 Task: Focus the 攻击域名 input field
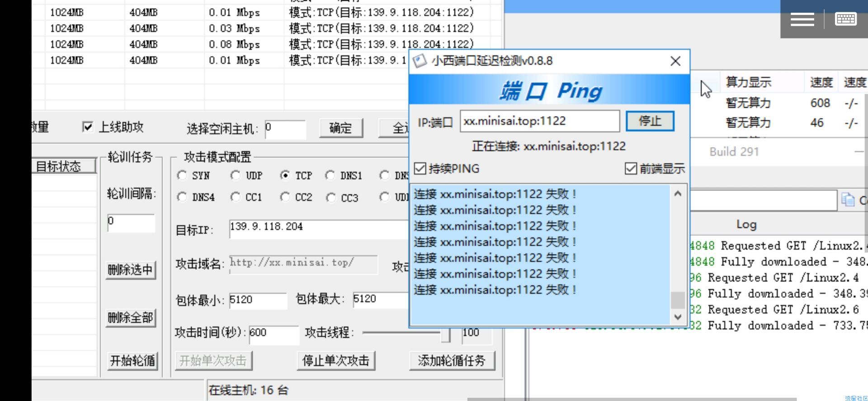click(303, 264)
